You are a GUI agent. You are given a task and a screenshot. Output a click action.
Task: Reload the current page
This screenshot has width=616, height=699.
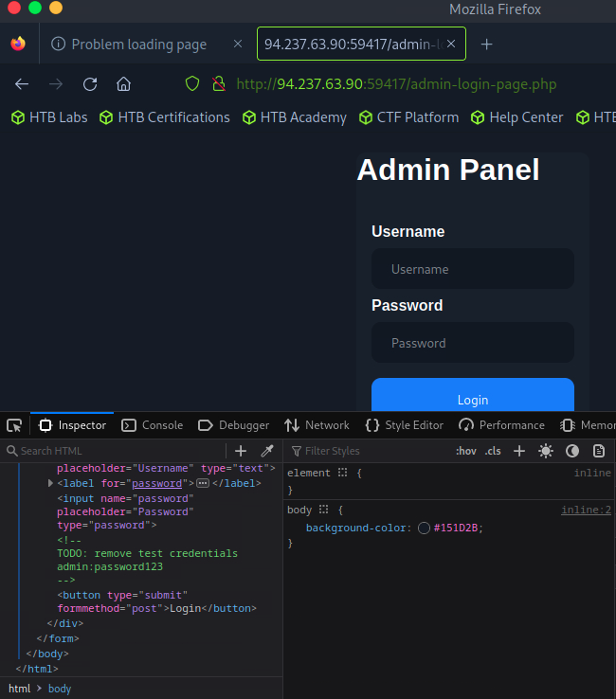(90, 83)
